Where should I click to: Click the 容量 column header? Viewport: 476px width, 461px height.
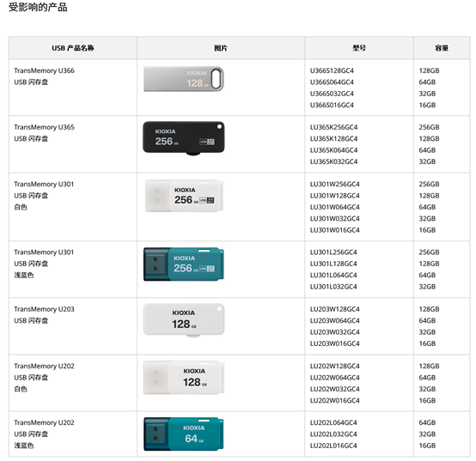pos(442,48)
